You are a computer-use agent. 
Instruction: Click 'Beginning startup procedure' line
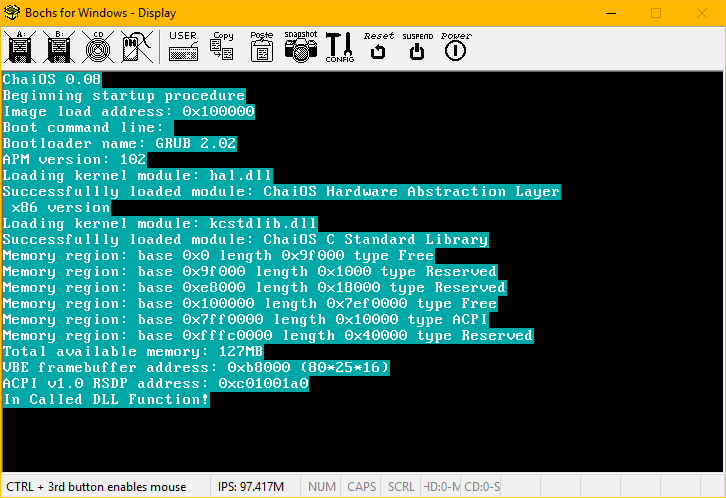124,96
